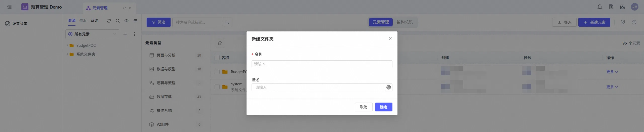Screen dimensions: 644x132
Task: Switch to 系统 tab
Action: 94,21
